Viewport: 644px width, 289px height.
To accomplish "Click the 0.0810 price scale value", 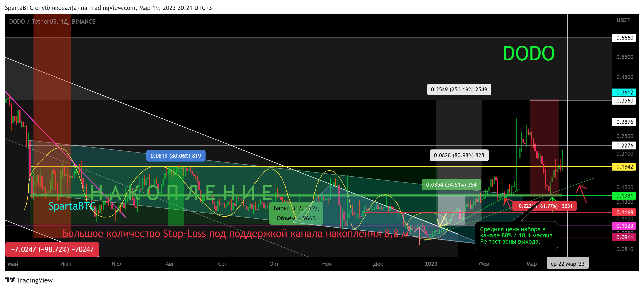I will 625,250.
